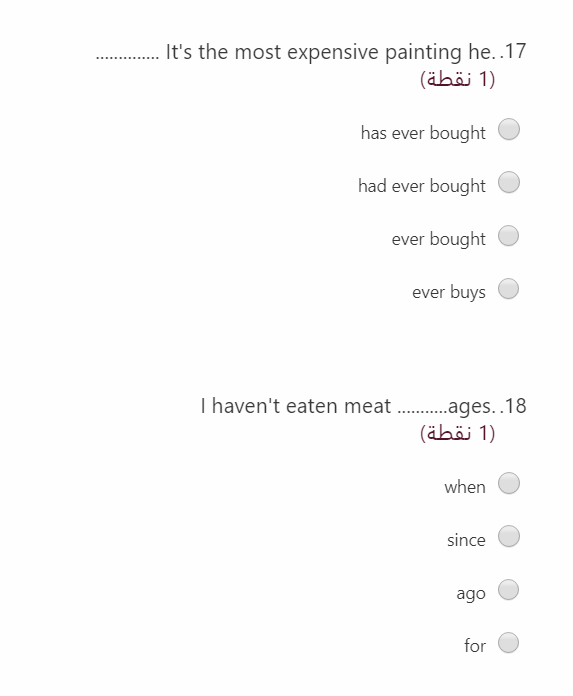Pick the 'ever buys' radio button
Image resolution: width=573 pixels, height=696 pixels.
[x=509, y=289]
